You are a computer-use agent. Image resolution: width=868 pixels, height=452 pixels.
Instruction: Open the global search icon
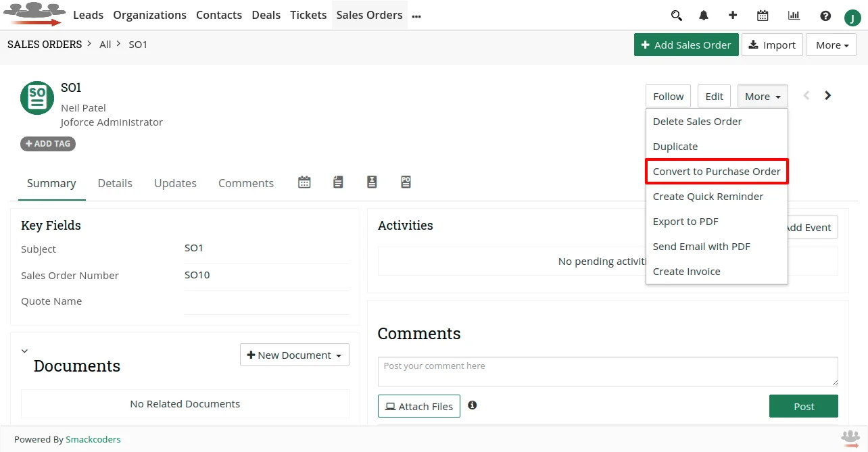(x=677, y=15)
